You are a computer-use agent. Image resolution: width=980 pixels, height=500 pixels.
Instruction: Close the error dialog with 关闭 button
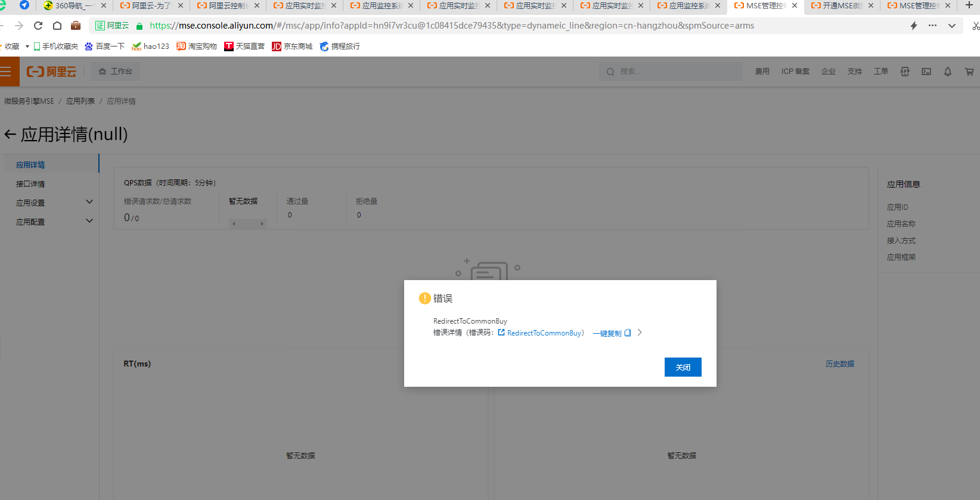[683, 367]
